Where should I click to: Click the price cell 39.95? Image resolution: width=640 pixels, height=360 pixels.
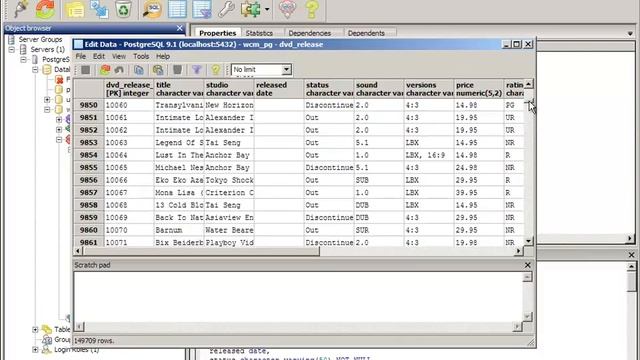coord(479,193)
